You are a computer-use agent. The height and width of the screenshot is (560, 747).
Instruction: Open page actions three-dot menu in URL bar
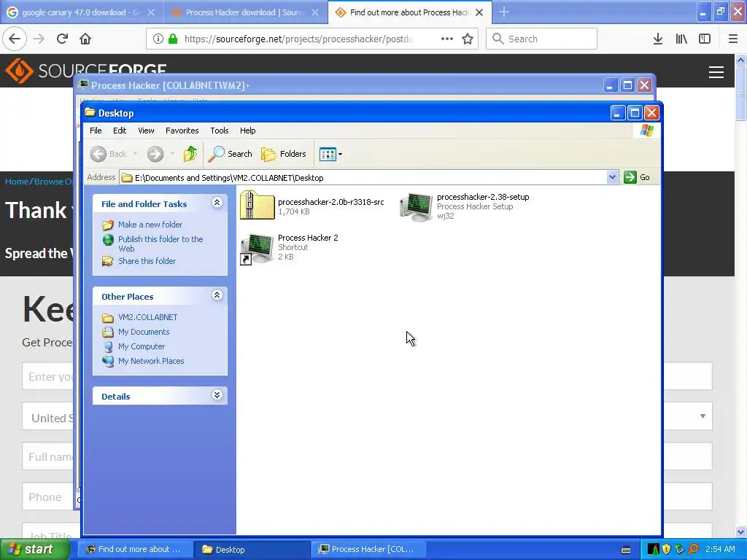point(447,39)
